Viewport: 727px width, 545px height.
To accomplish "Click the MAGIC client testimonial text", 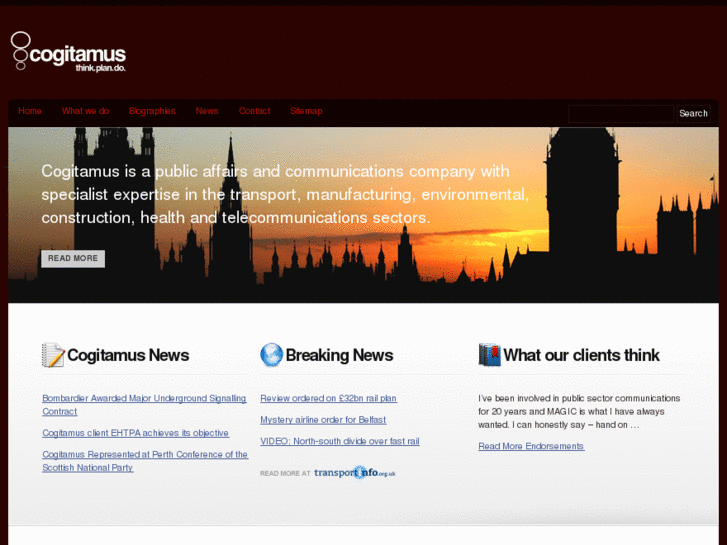I will click(x=579, y=411).
